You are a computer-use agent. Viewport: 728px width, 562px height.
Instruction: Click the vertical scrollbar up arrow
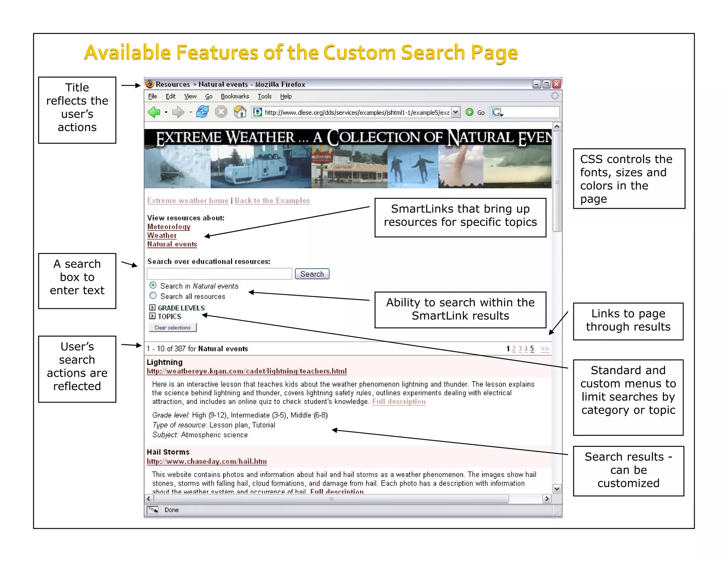(557, 126)
